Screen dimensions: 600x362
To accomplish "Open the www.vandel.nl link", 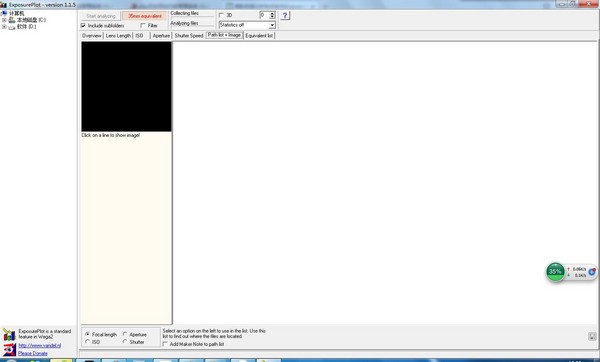I will (40, 346).
